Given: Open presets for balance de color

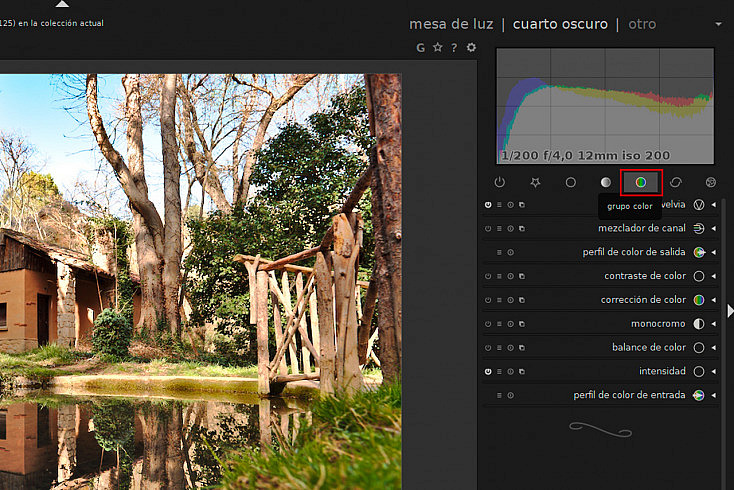Looking at the screenshot, I should click(499, 348).
